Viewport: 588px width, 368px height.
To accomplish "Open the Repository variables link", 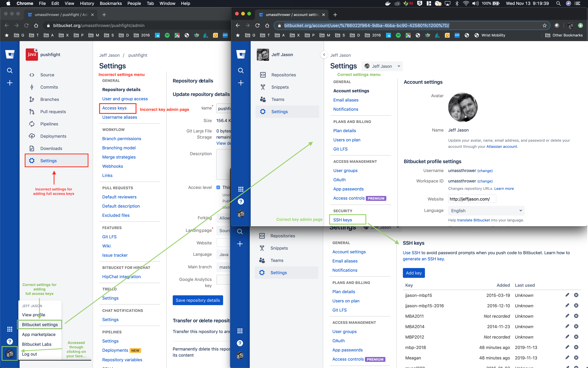I will pyautogui.click(x=122, y=360).
